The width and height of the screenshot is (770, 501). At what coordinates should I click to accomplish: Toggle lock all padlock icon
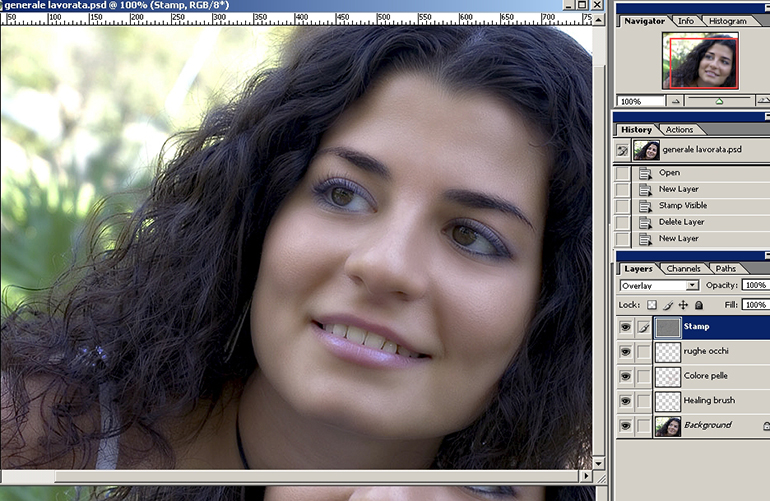click(x=699, y=305)
